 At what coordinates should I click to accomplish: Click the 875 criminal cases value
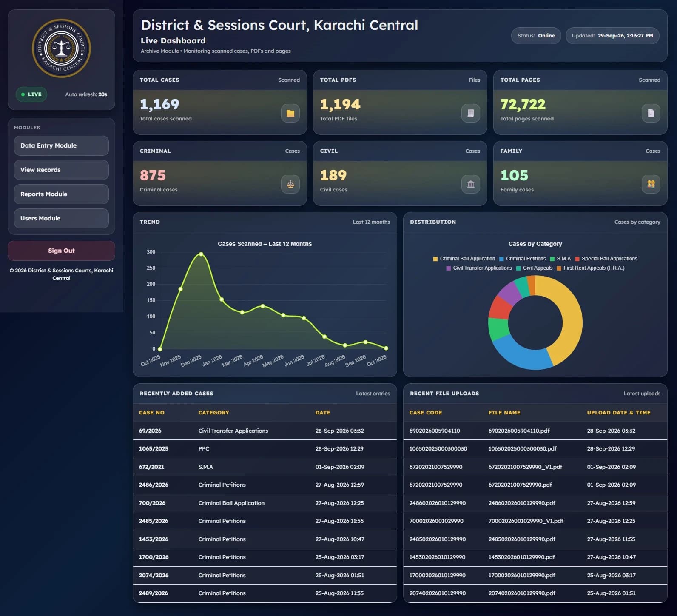pyautogui.click(x=153, y=175)
